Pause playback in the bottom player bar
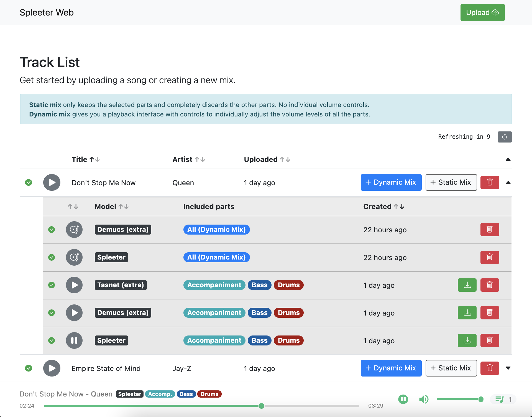The image size is (532, 417). [403, 399]
